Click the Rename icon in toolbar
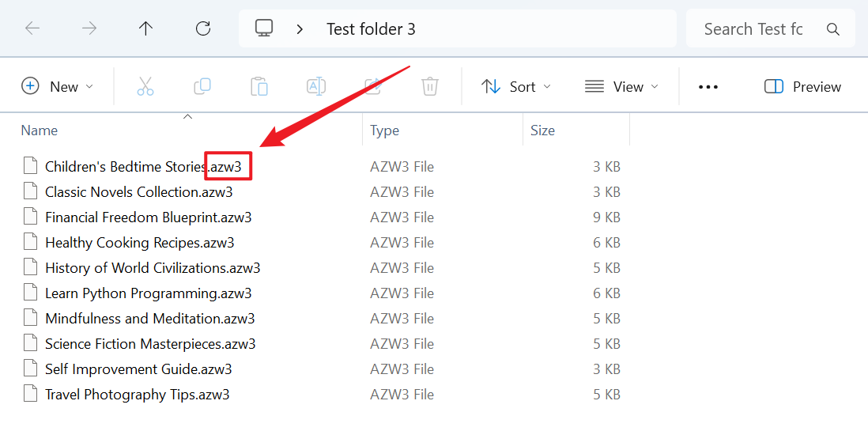 pos(316,87)
